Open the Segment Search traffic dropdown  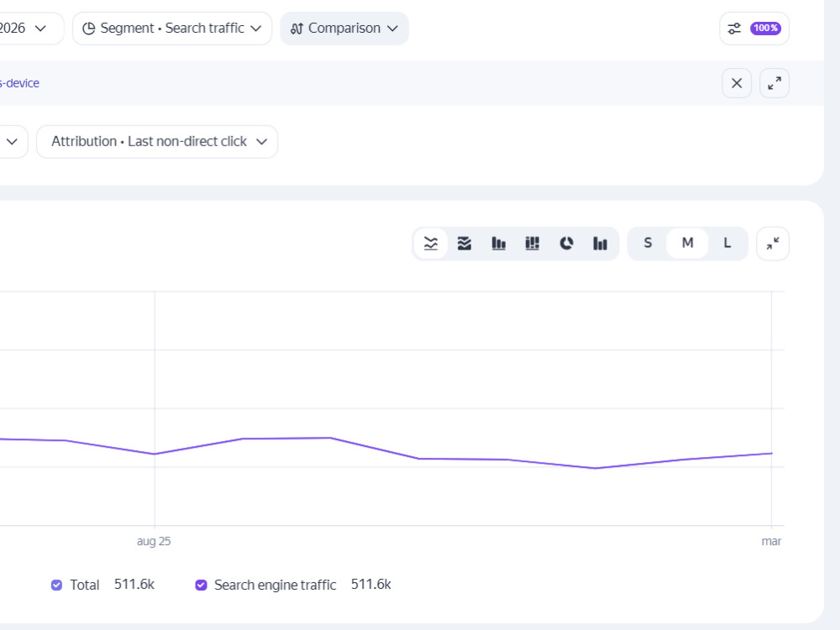(172, 29)
